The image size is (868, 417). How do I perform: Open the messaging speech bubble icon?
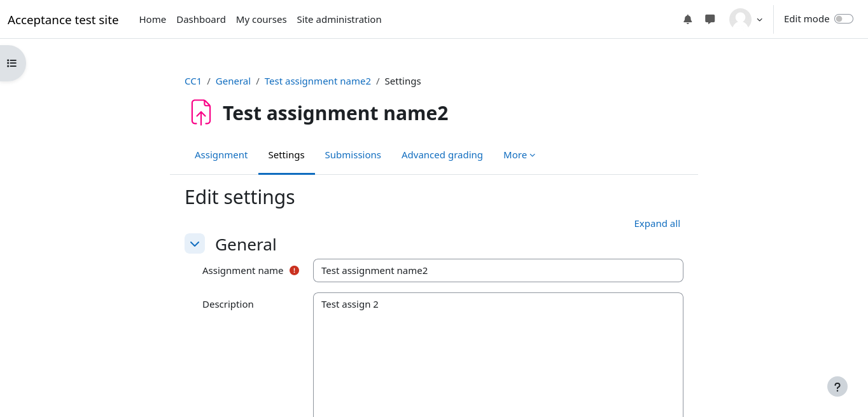click(x=710, y=20)
